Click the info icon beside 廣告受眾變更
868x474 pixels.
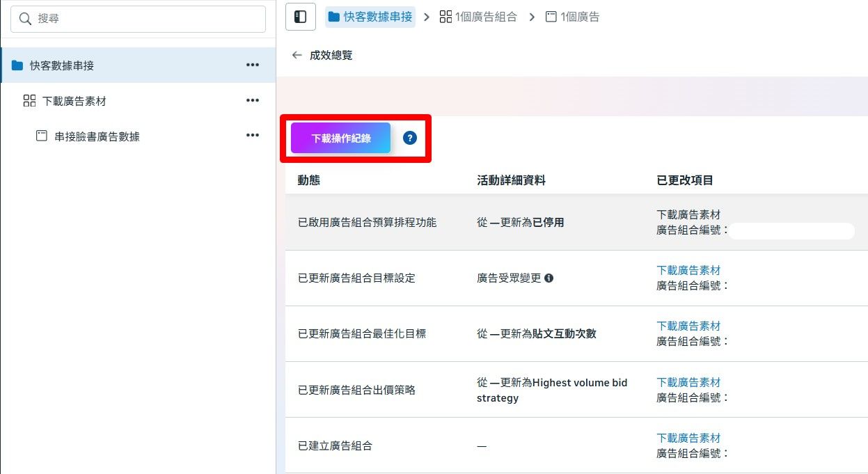click(x=549, y=278)
